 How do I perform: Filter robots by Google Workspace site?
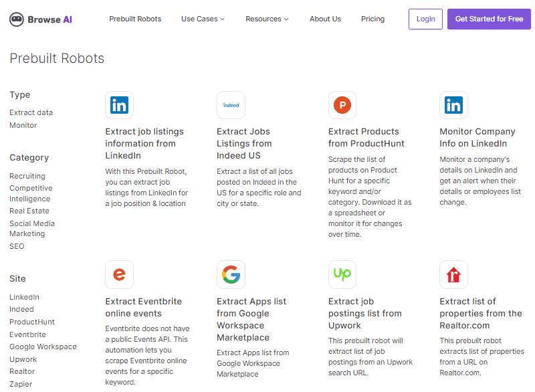(x=43, y=347)
